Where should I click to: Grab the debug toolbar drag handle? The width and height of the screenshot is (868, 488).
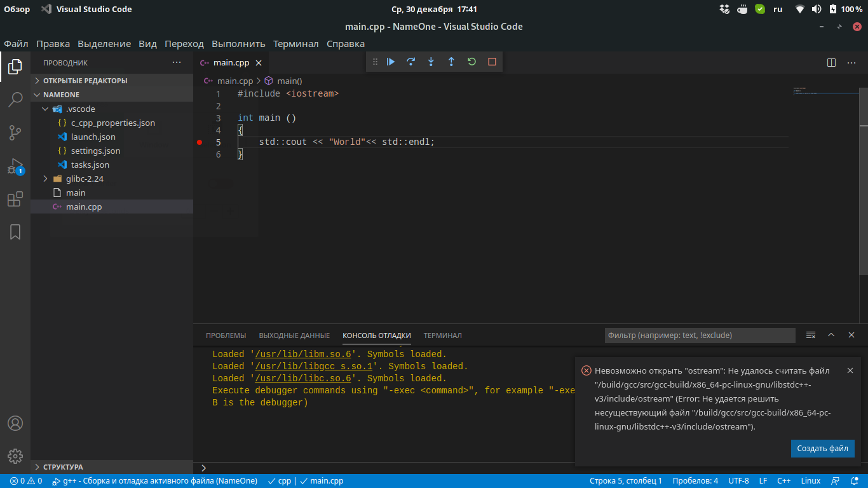coord(375,62)
